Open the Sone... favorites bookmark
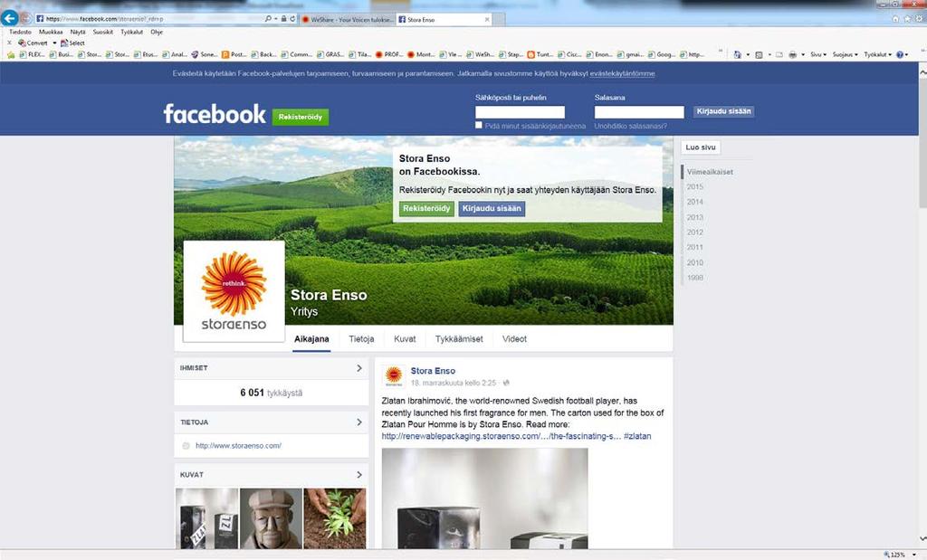 [x=205, y=55]
